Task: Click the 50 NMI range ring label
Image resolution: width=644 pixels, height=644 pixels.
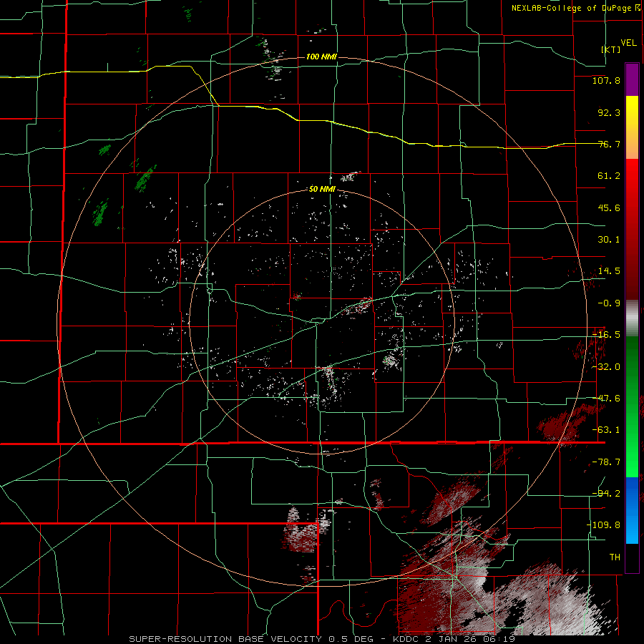Action: [322, 190]
